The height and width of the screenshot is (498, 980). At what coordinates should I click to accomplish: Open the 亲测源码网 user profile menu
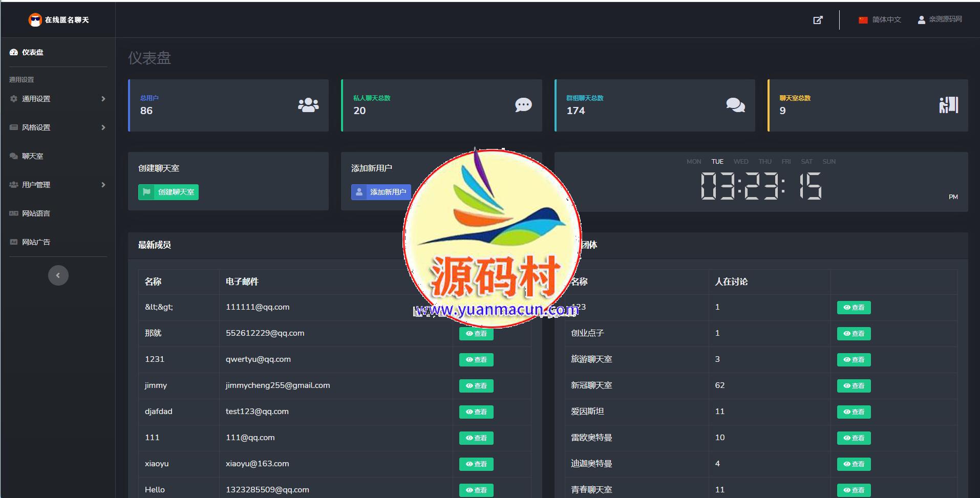[x=940, y=19]
